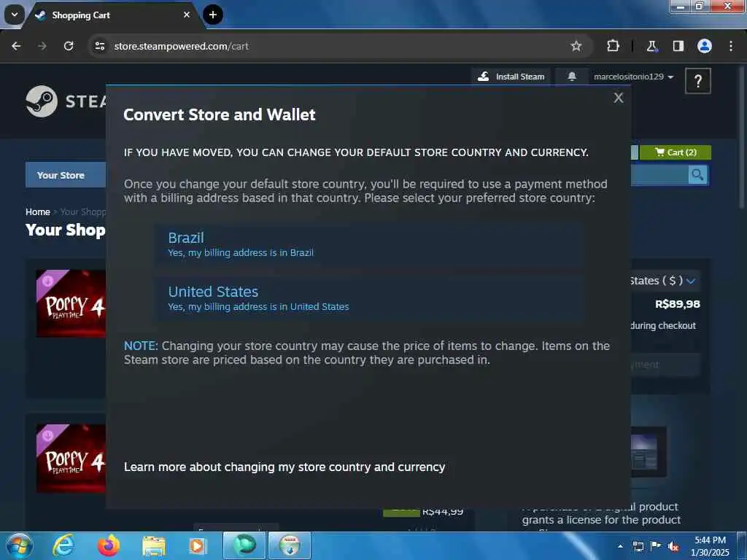This screenshot has width=747, height=560.
Task: Open first Poppy Playtime 4 thumbnail
Action: (x=71, y=303)
